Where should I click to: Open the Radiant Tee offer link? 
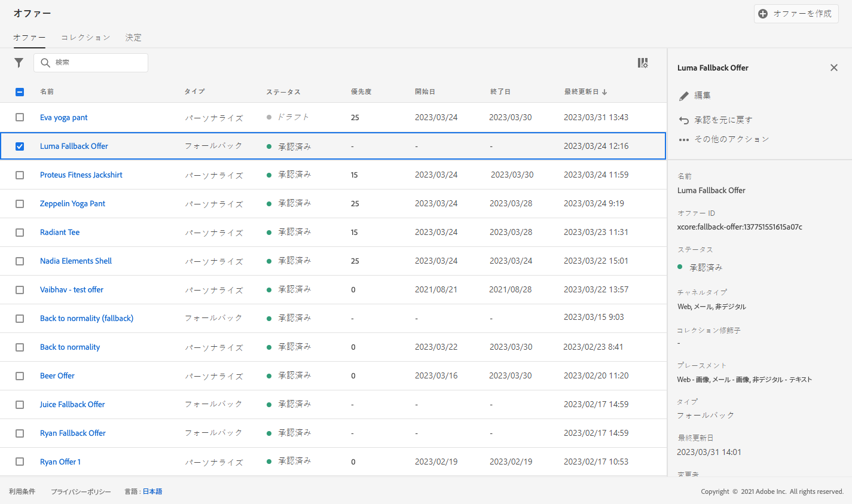[60, 233]
